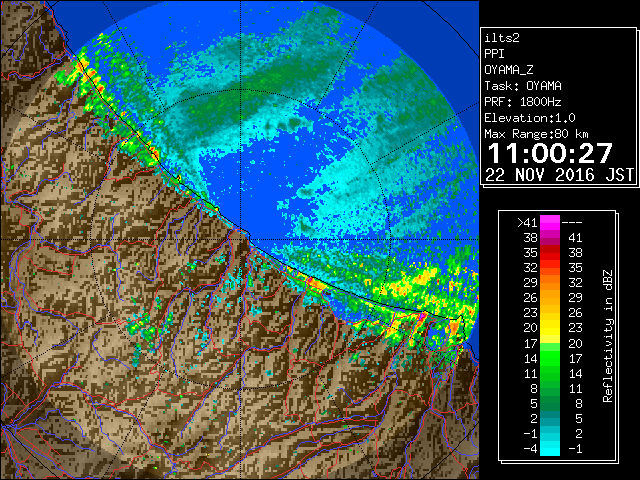Click the -4 label at legend bottom

(530, 449)
